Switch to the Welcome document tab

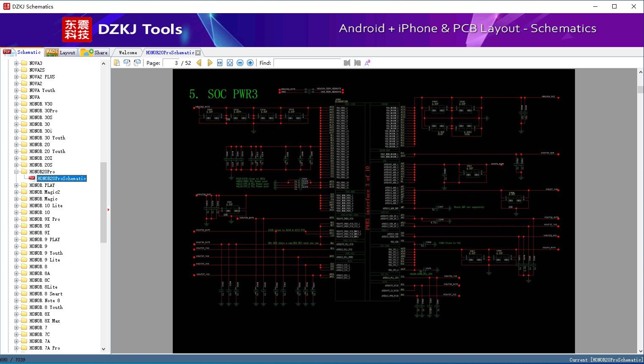click(x=127, y=53)
